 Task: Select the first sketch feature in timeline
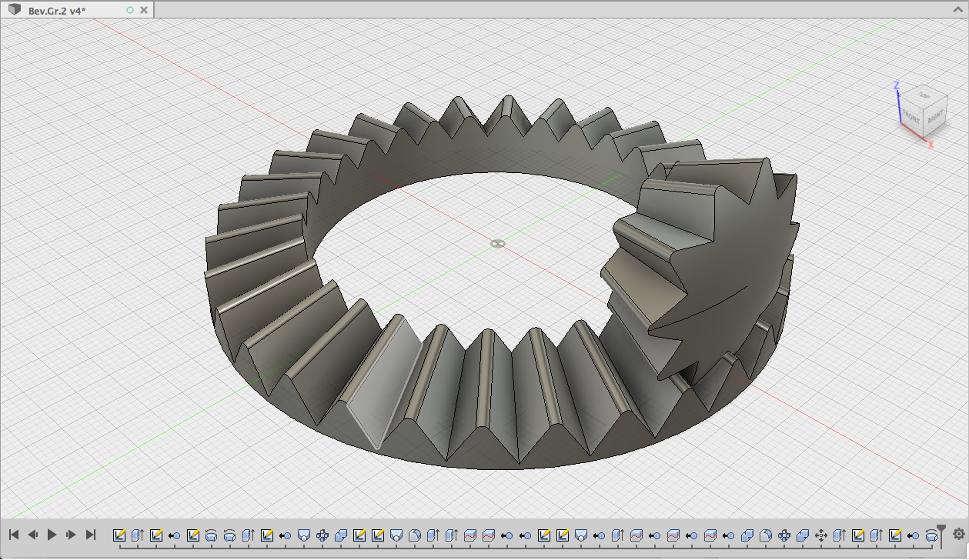pos(119,535)
